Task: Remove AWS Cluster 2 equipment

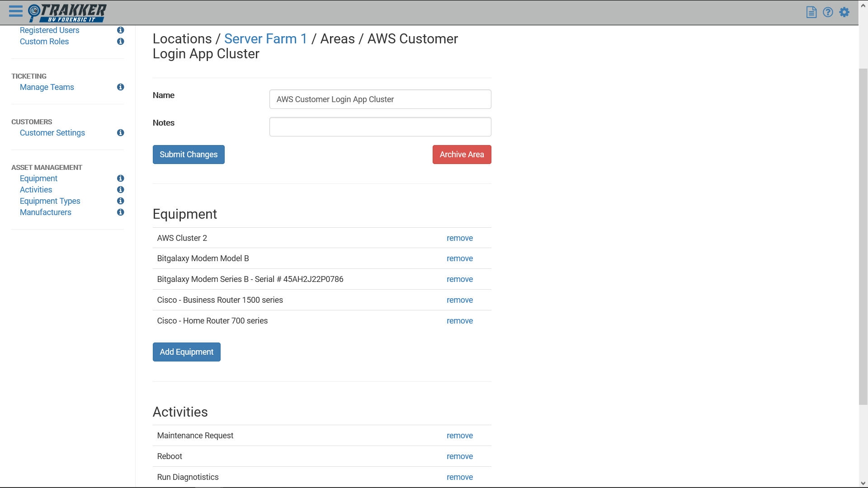Action: 459,238
